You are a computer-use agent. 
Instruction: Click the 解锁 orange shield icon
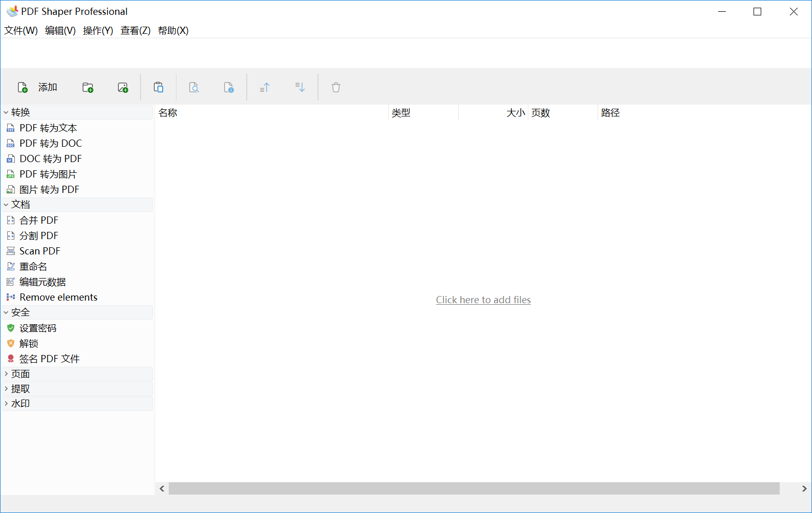11,343
